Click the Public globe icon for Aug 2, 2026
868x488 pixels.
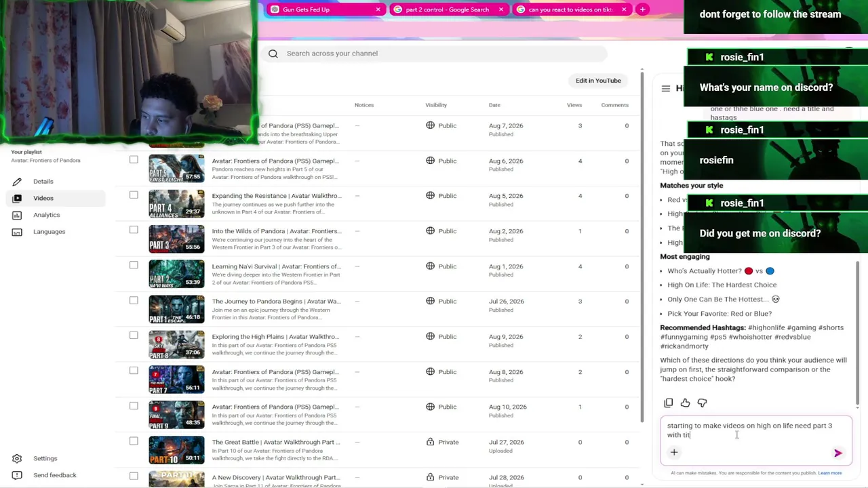431,231
